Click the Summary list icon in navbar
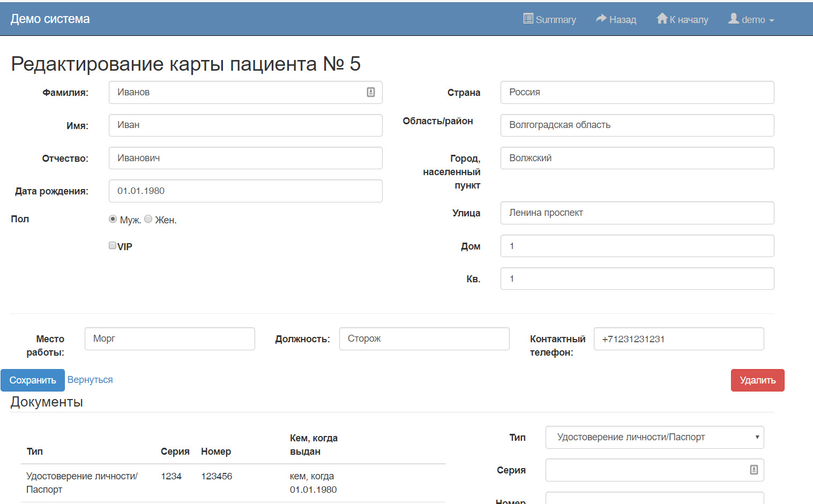This screenshot has width=813, height=504. pos(528,19)
